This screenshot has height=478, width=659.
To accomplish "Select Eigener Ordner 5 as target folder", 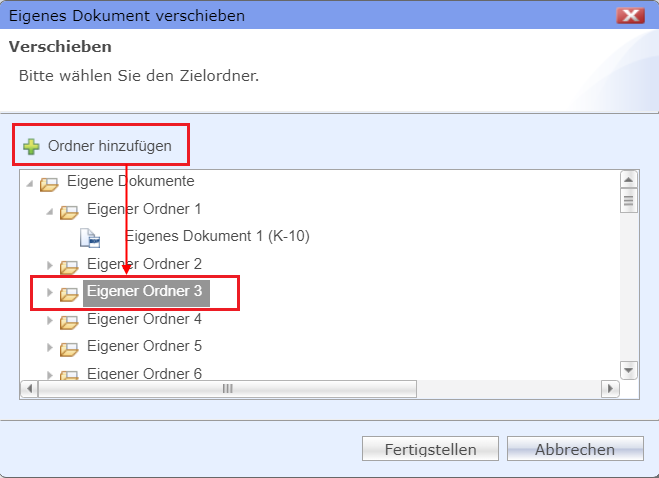I will 144,346.
